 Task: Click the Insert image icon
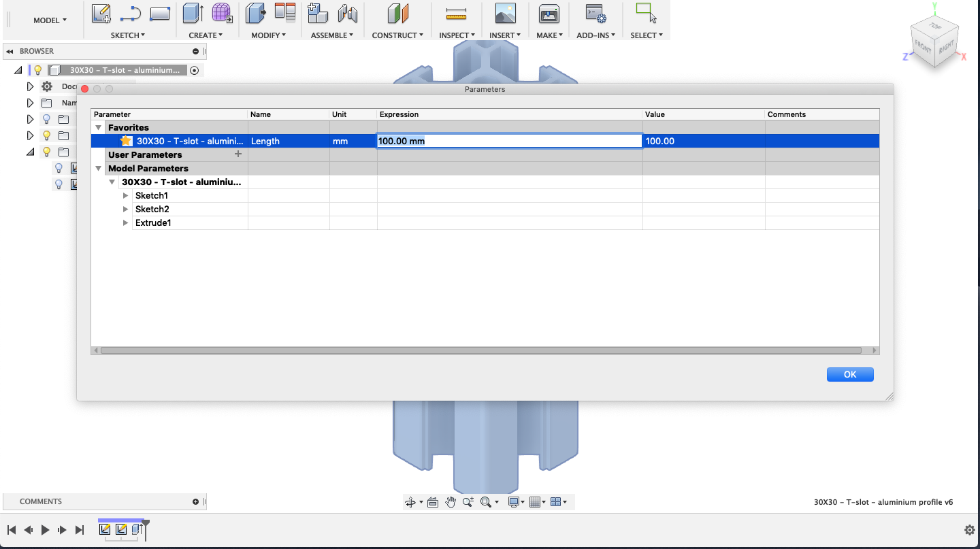(x=505, y=13)
